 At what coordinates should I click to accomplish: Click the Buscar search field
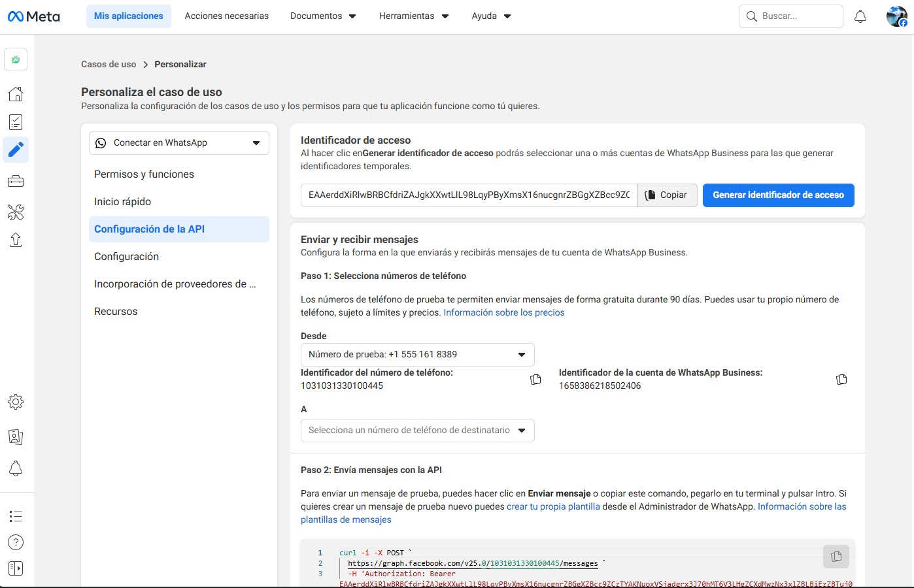pyautogui.click(x=798, y=16)
